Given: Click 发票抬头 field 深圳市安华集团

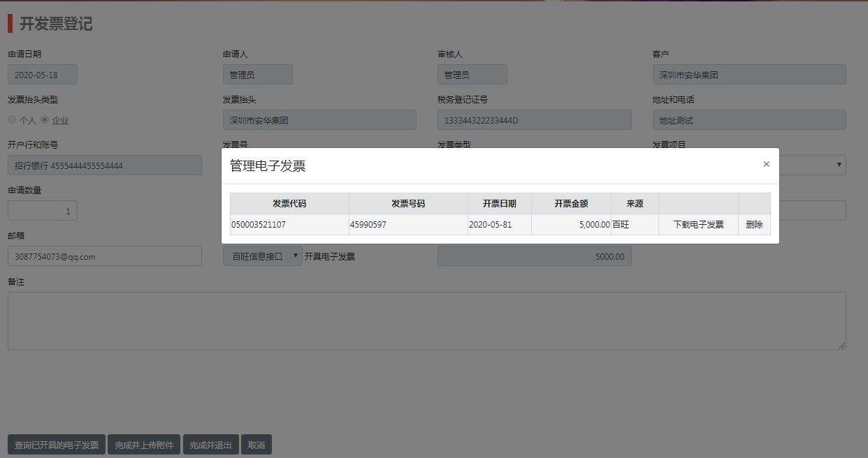Looking at the screenshot, I should (319, 120).
